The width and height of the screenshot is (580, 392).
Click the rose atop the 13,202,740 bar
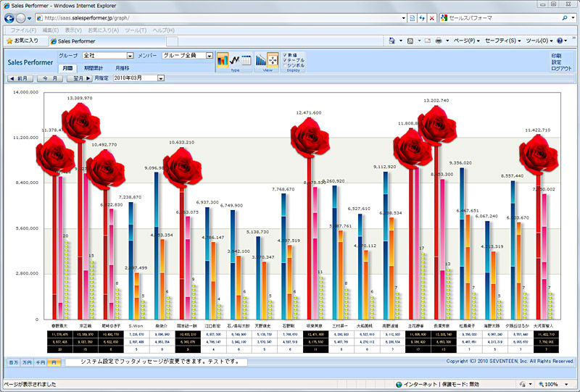[x=437, y=126]
